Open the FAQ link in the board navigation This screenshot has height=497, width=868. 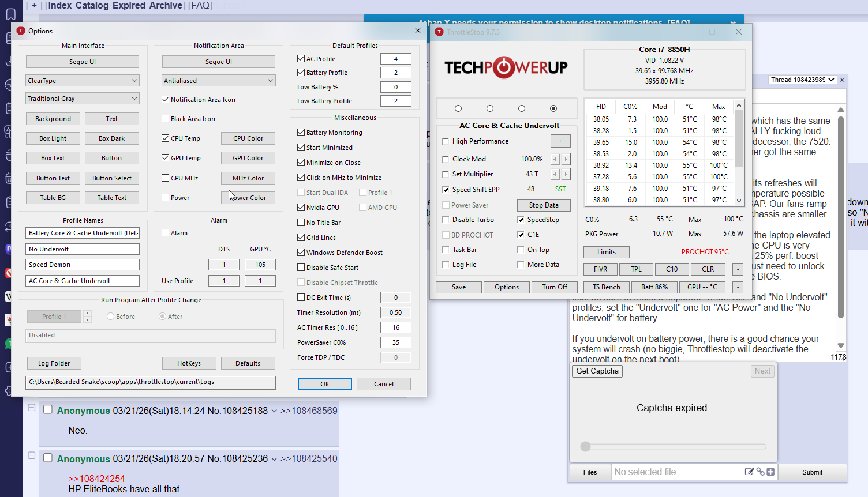[x=200, y=6]
